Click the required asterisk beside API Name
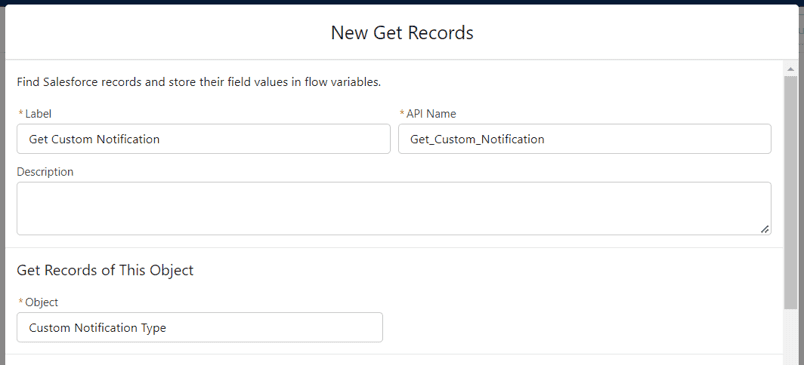 [x=402, y=113]
